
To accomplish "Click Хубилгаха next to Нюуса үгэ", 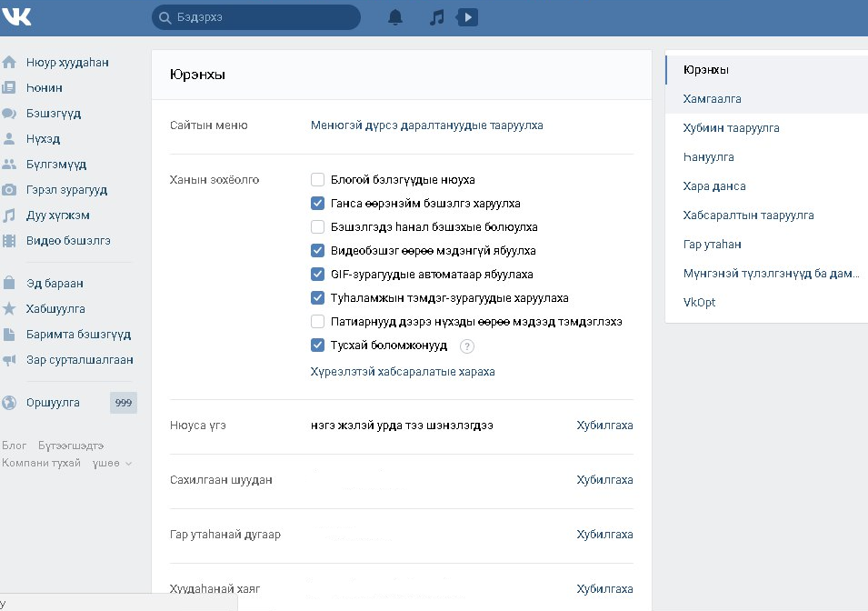I will tap(604, 426).
